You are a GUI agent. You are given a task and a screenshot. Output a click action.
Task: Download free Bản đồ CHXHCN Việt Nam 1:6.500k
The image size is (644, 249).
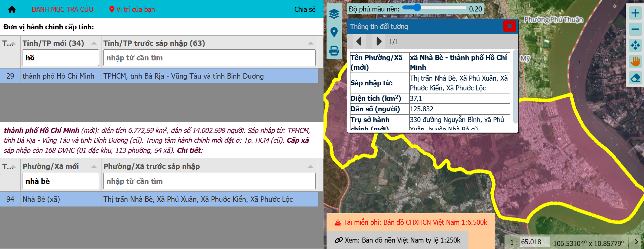[411, 222]
